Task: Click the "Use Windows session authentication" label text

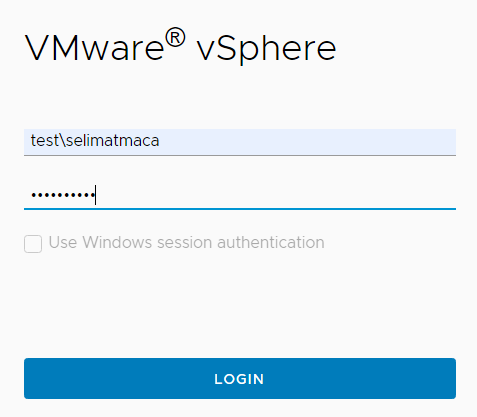Action: pyautogui.click(x=186, y=242)
